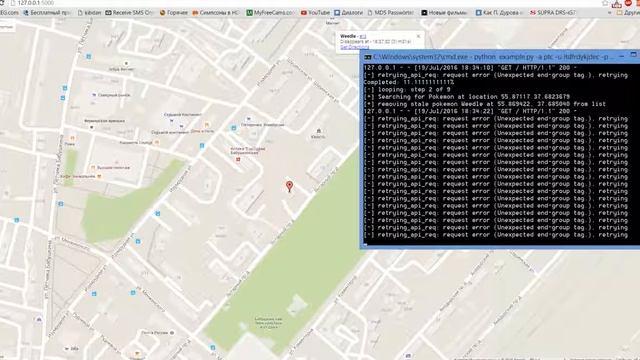Click the 'removing stale pokemon Weedle' line
Image resolution: width=640 pixels, height=360 pixels.
coord(484,104)
